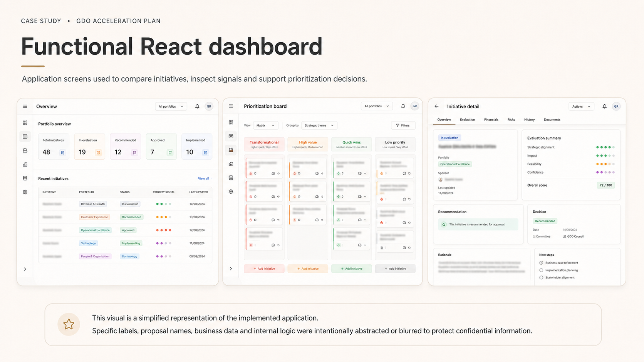
Task: Switch to the Evaluation tab
Action: click(x=467, y=120)
